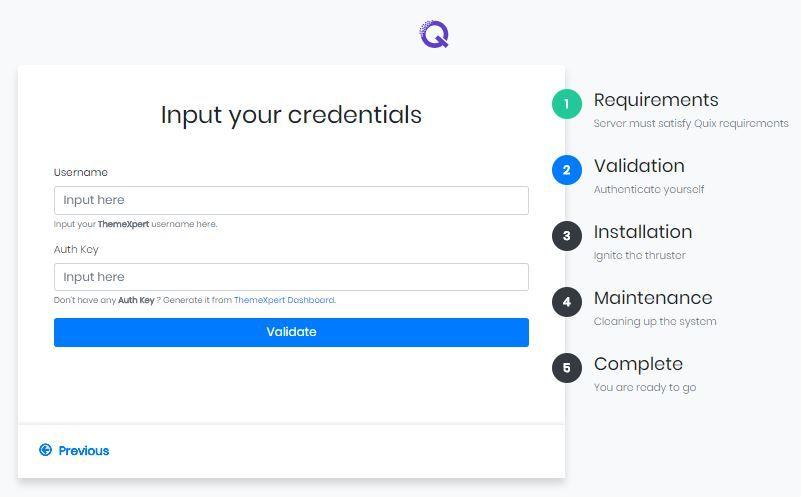
Task: Click the step 2 Validation circle
Action: (x=566, y=170)
